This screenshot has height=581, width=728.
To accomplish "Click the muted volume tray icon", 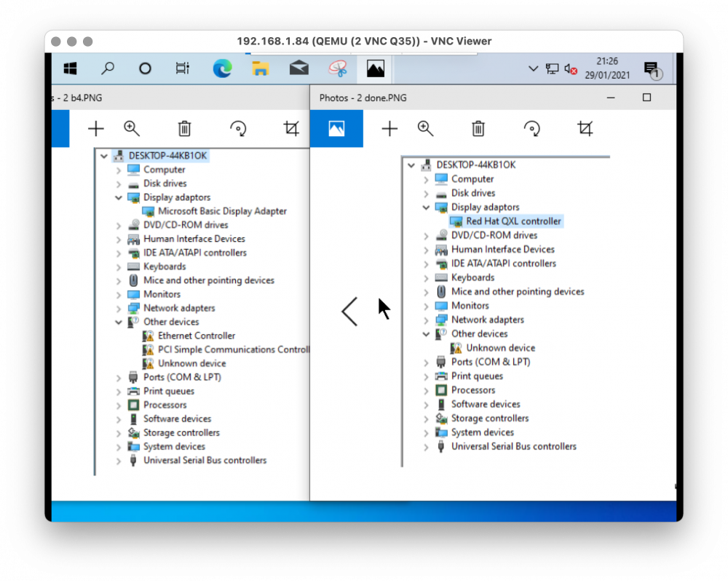I will point(571,68).
